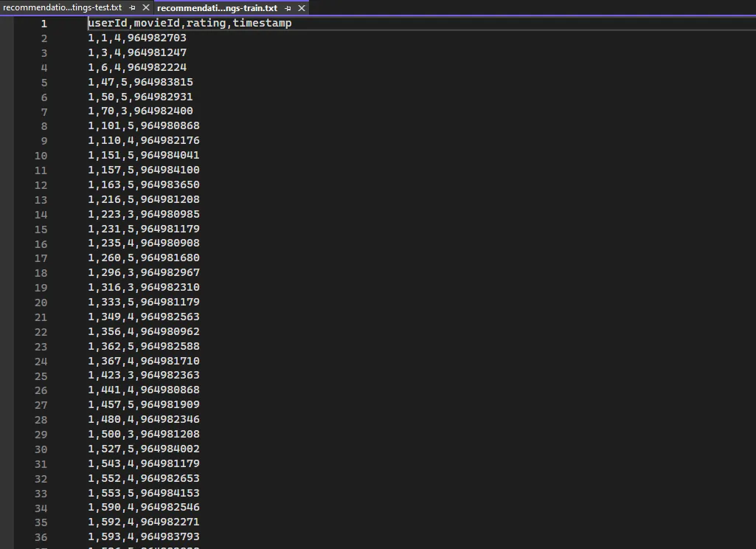Place cursor on row 1,47,5,964983815
The height and width of the screenshot is (549, 756).
pyautogui.click(x=140, y=83)
